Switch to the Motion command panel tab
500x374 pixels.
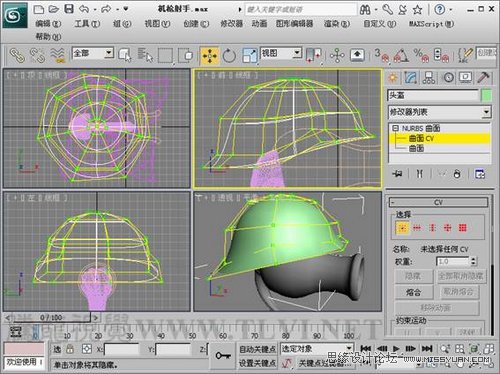(x=448, y=78)
